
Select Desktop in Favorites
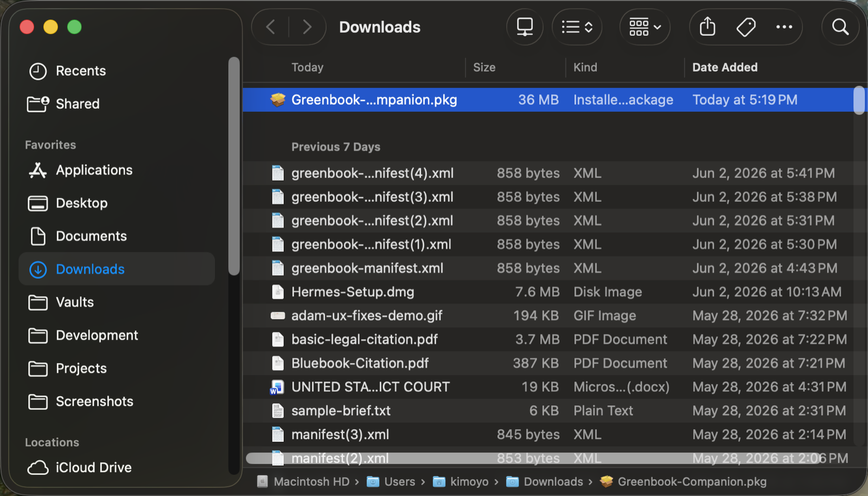pos(117,203)
